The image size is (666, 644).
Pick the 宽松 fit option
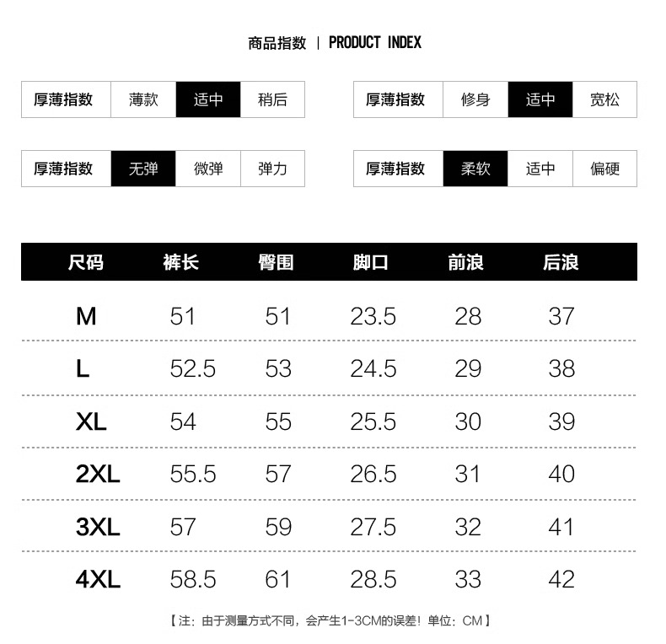[x=604, y=99]
